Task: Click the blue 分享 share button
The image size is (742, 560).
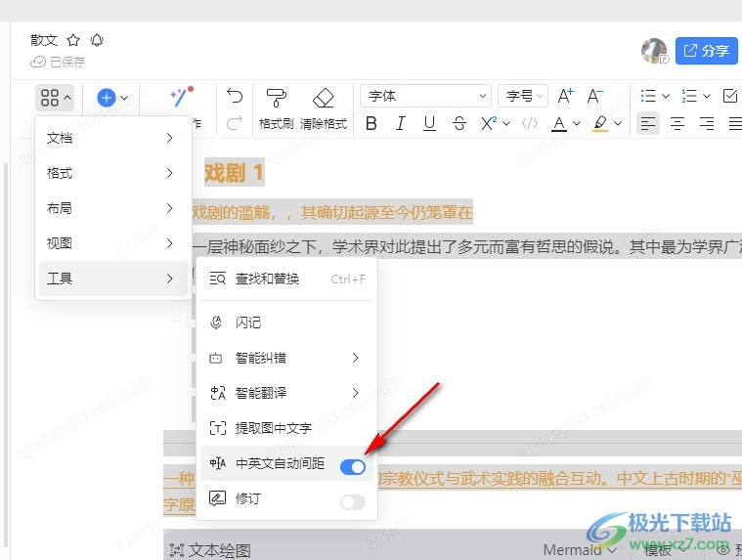Action: pyautogui.click(x=706, y=51)
